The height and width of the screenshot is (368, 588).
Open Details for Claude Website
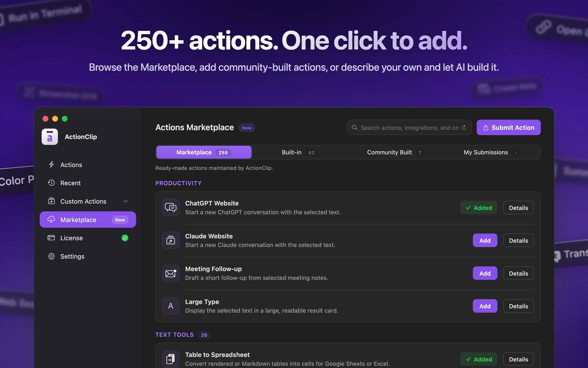pos(519,240)
